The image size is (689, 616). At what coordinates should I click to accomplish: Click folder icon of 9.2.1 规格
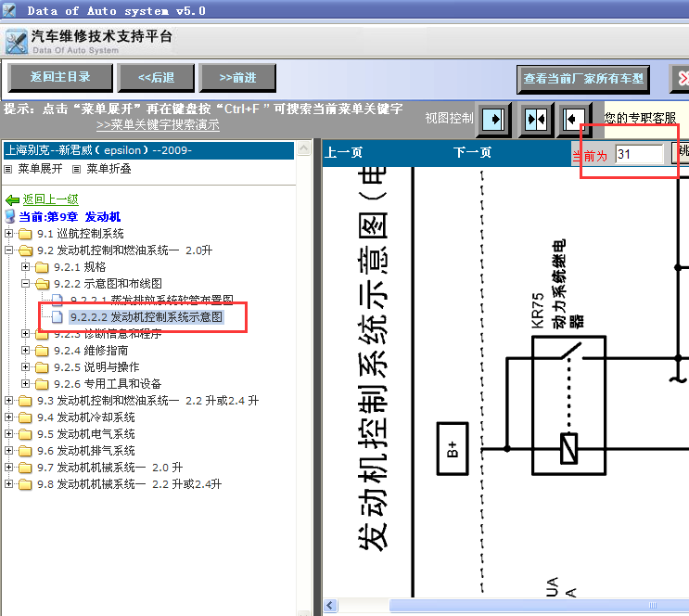(42, 267)
